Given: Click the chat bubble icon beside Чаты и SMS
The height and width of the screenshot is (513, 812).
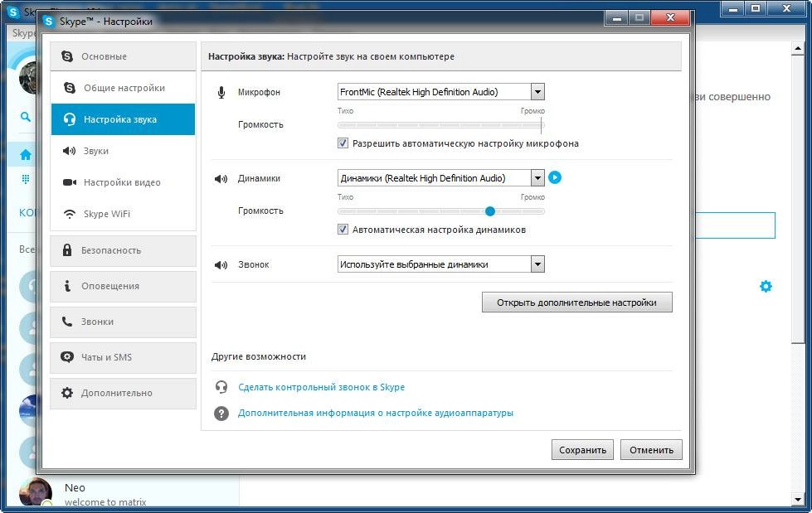Looking at the screenshot, I should (67, 357).
